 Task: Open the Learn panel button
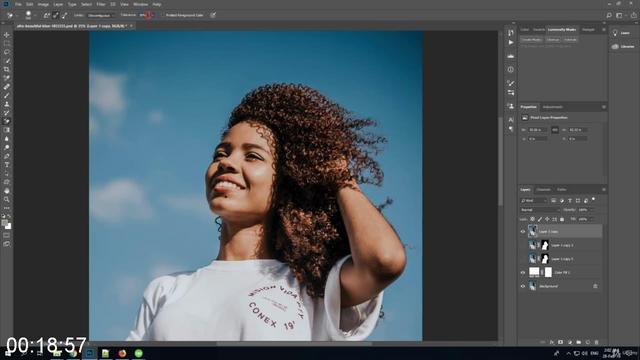pos(621,33)
